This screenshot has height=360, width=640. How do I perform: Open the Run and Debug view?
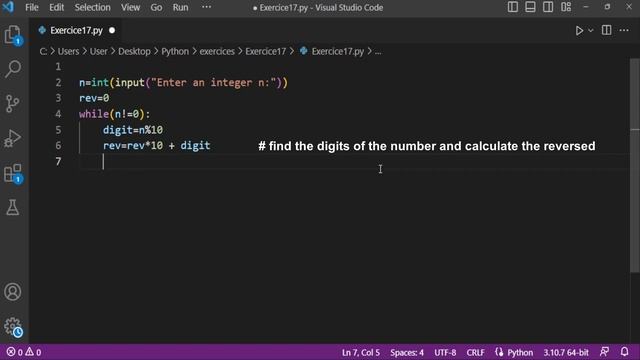click(13, 138)
